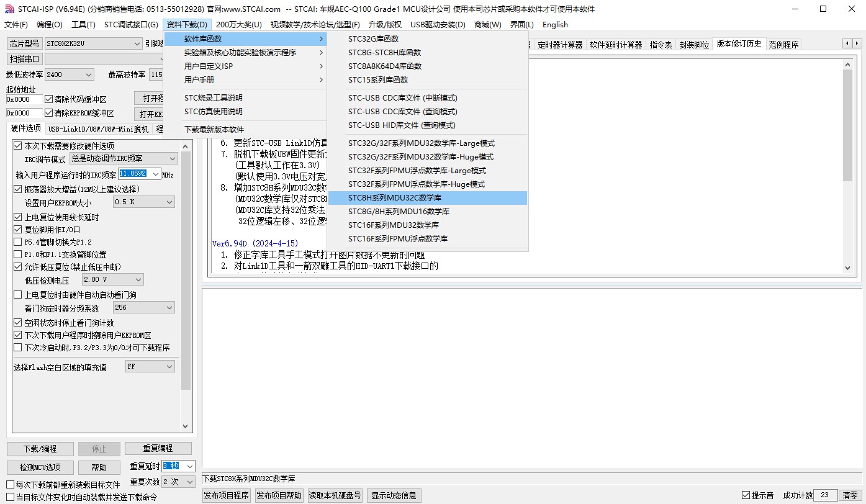Click the 显示动态信息 button
This screenshot has width=866, height=504.
394,495
